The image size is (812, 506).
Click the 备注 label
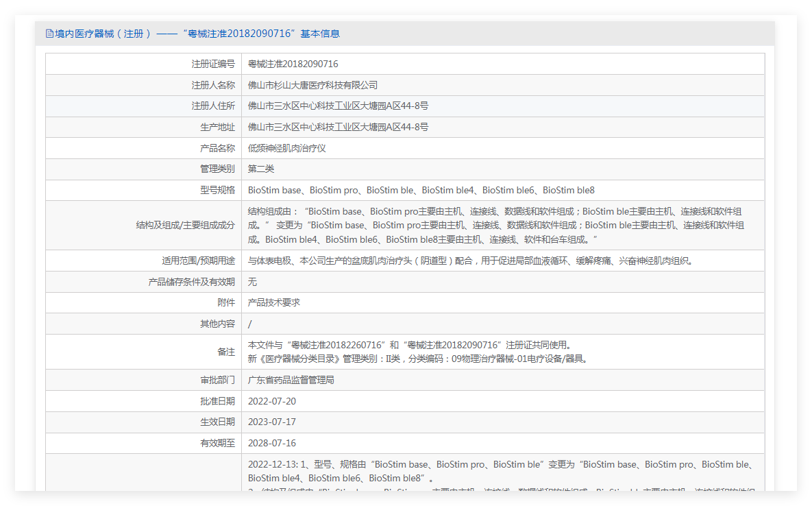coord(226,352)
